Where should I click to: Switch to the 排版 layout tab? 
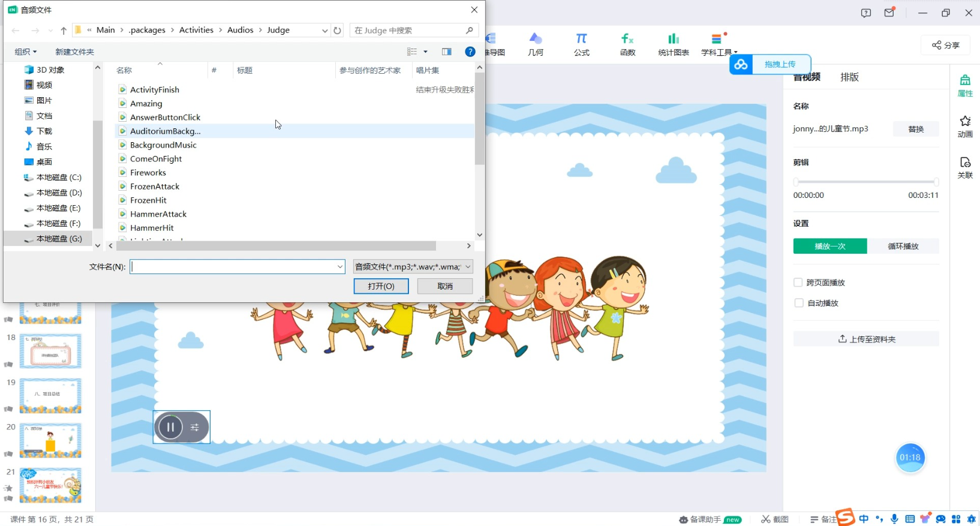click(849, 77)
